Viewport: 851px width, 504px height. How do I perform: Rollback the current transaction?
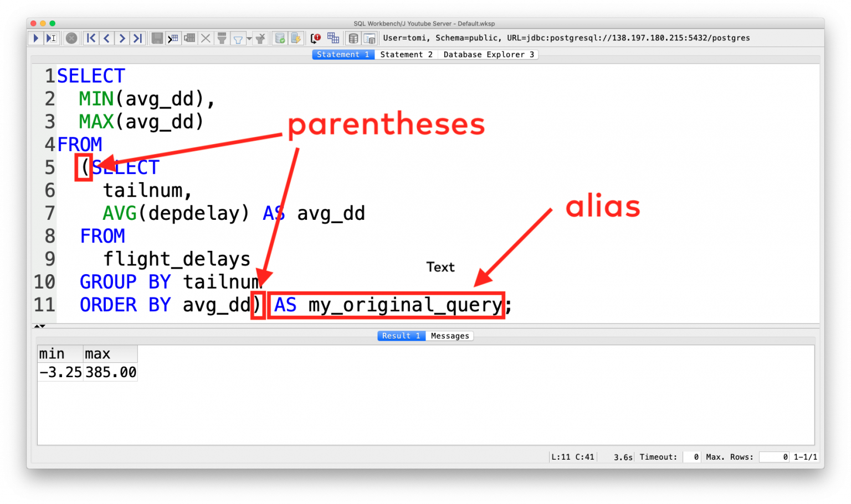pyautogui.click(x=296, y=38)
